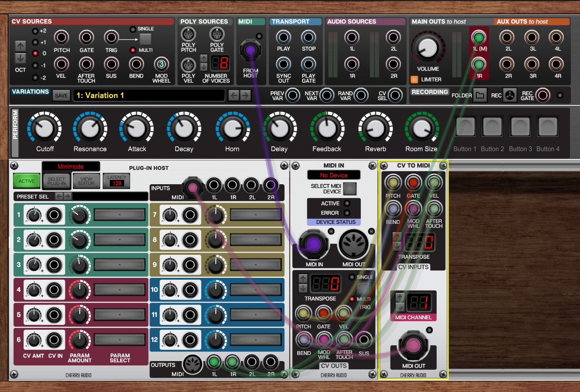The height and width of the screenshot is (392, 580).
Task: Open the variation name display 1: Variation 1
Action: (149, 95)
